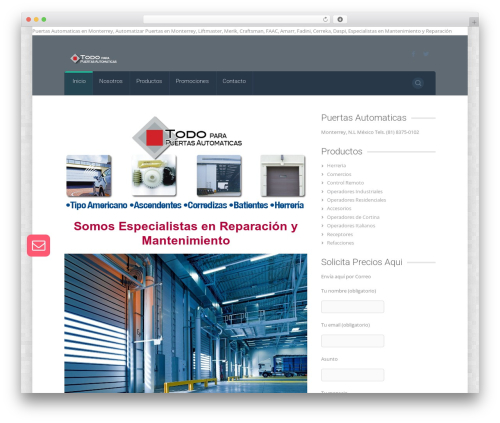
Task: Open the Receptores product link
Action: [340, 235]
